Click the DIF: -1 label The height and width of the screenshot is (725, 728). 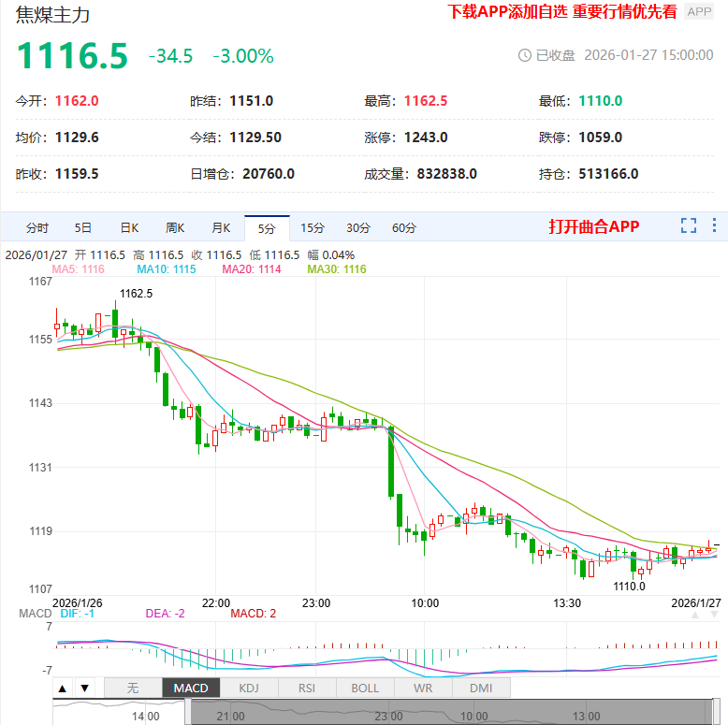point(77,614)
